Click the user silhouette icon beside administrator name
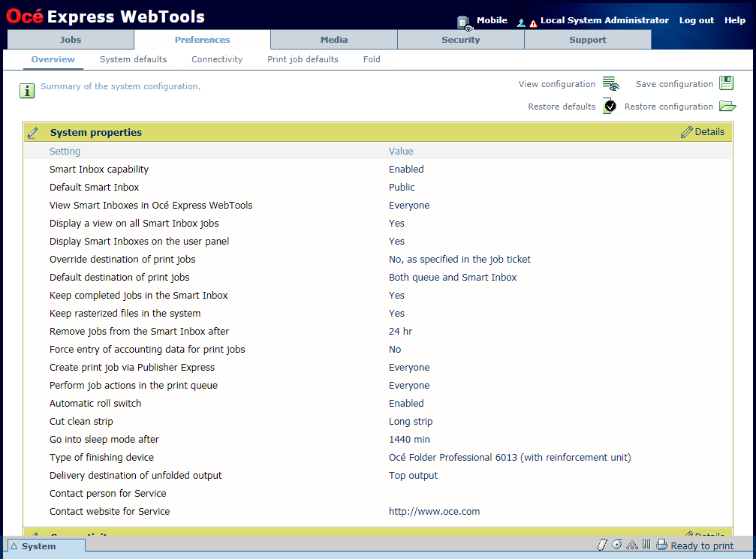 (x=521, y=23)
